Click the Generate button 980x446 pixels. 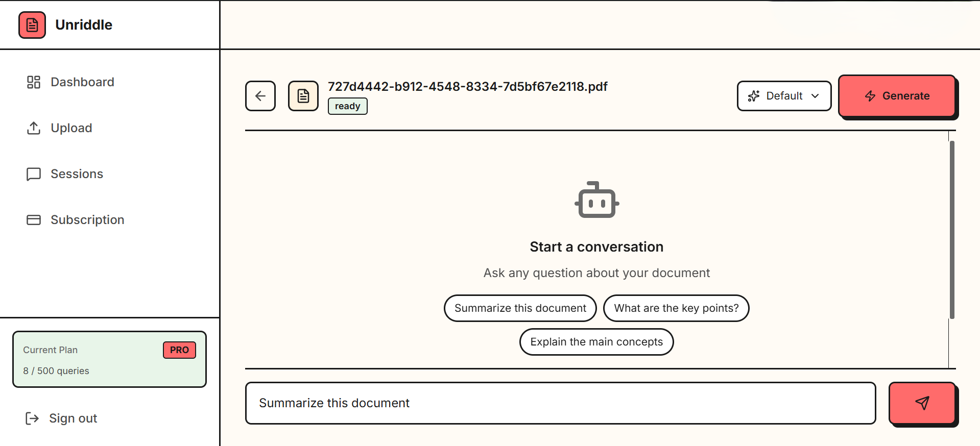click(897, 96)
